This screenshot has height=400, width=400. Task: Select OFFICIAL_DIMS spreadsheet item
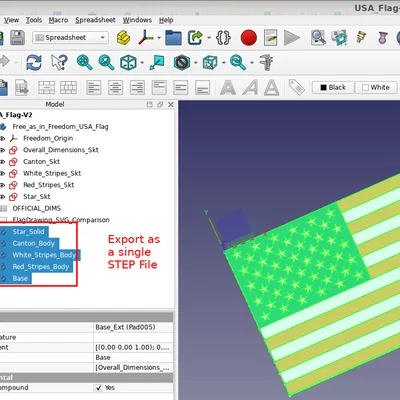37,208
